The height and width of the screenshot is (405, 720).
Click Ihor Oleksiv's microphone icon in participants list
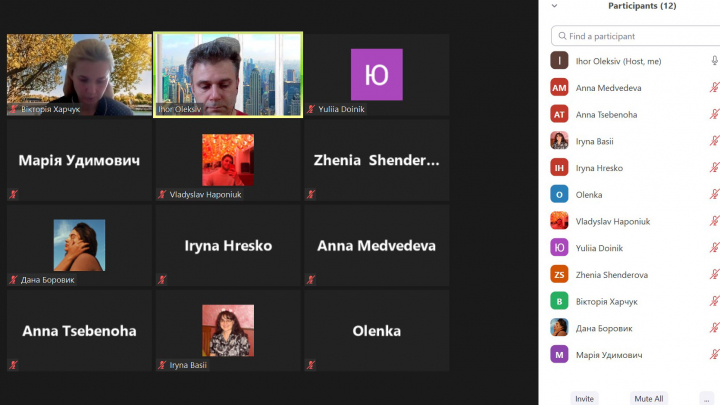714,61
